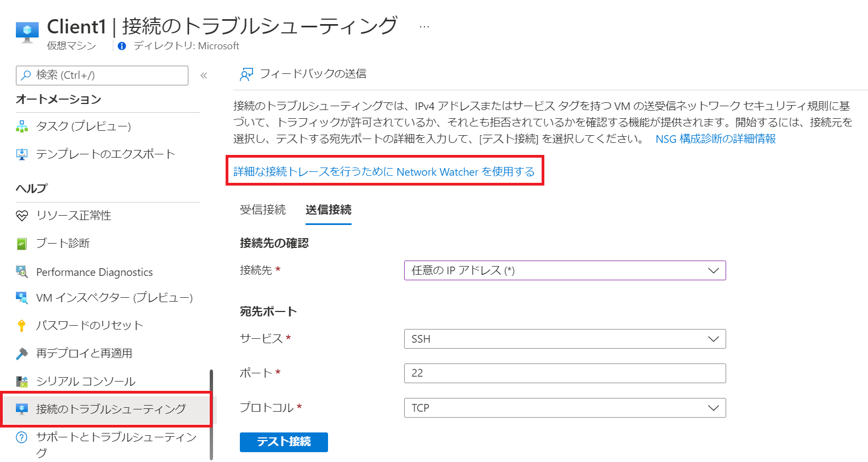Click the ポート input field showing 22

tap(565, 373)
